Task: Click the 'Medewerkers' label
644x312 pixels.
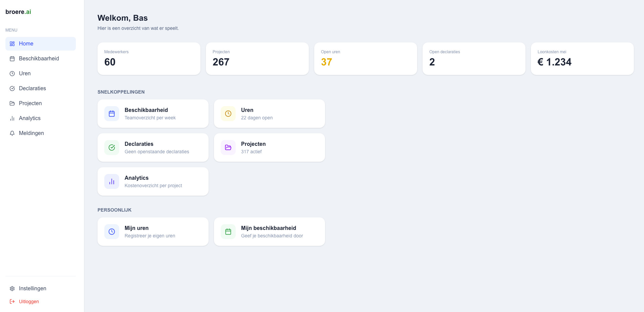Action: point(116,52)
